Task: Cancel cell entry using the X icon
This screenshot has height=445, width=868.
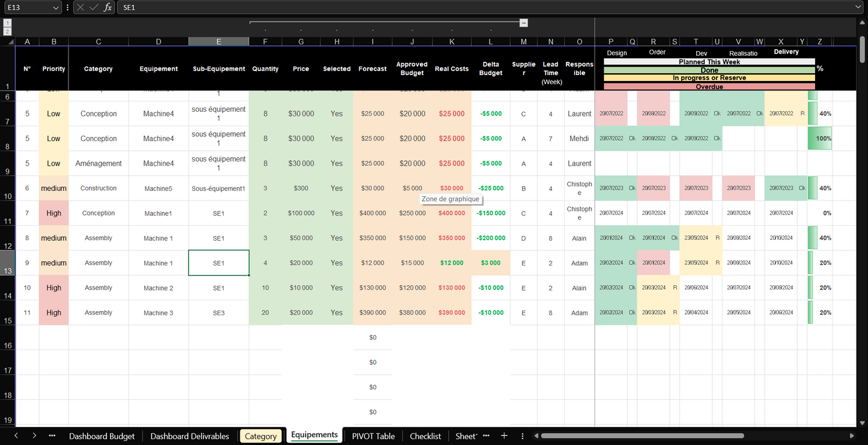Action: pyautogui.click(x=80, y=7)
